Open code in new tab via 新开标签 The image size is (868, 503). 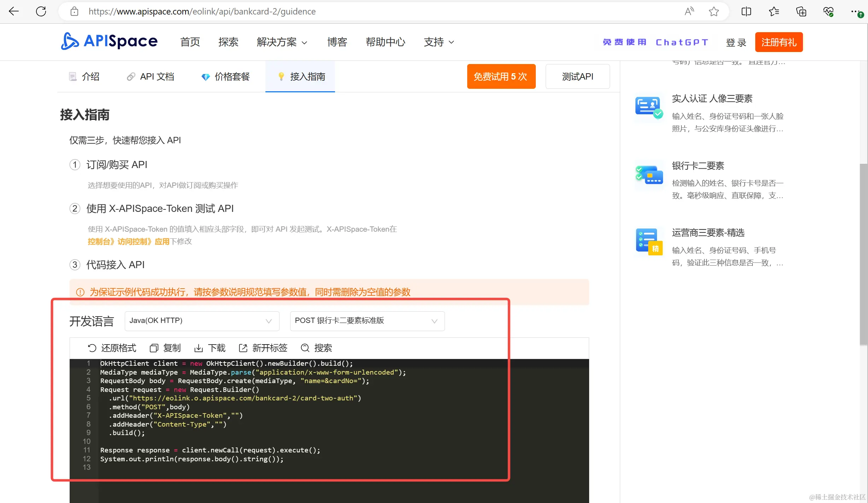tap(243, 348)
